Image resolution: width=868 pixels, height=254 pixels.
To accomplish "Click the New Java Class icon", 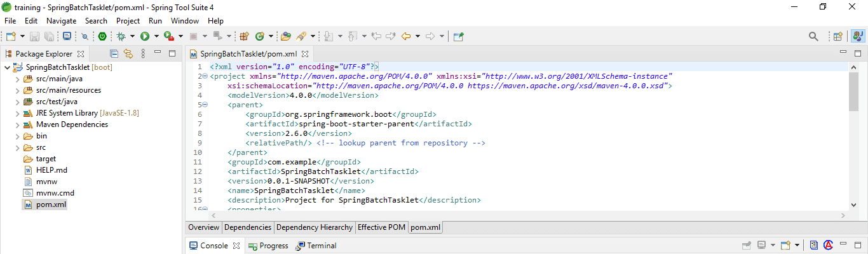I will pyautogui.click(x=260, y=37).
